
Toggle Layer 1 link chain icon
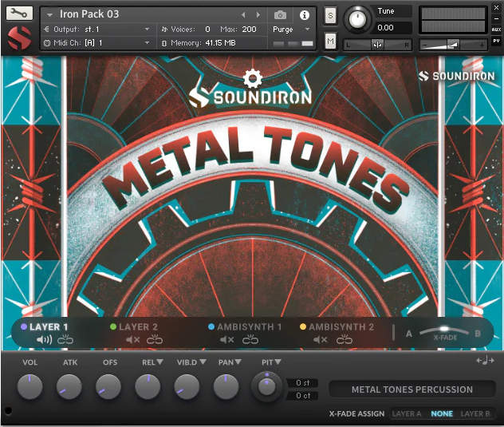(65, 339)
